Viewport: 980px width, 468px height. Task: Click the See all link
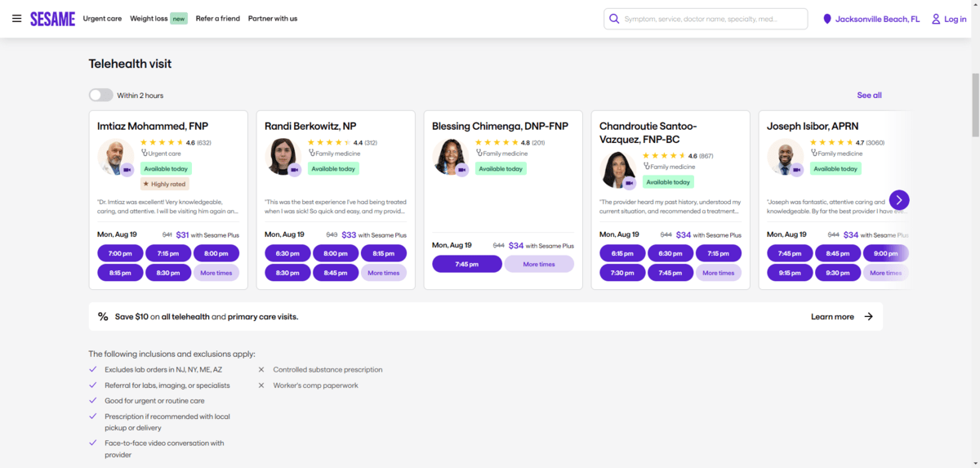[869, 96]
